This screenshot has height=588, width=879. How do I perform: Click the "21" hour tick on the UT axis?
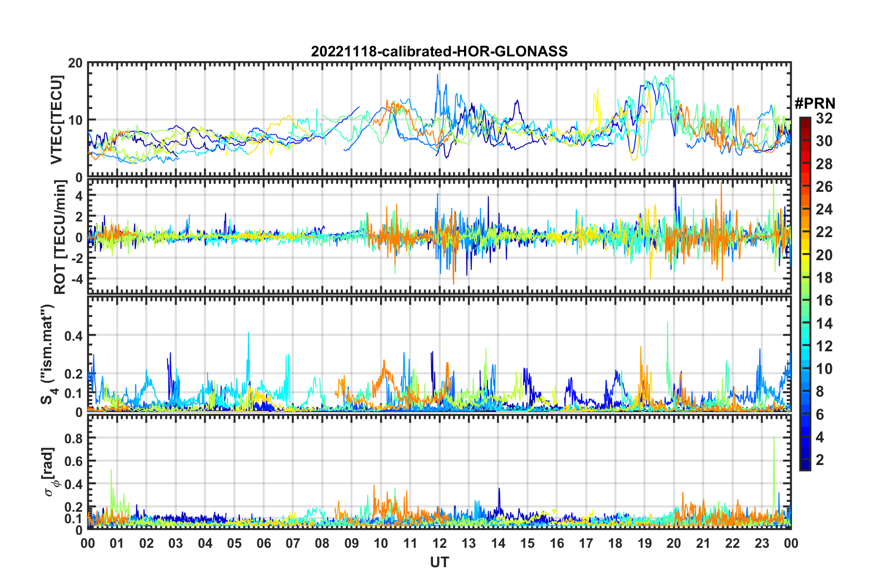[703, 543]
